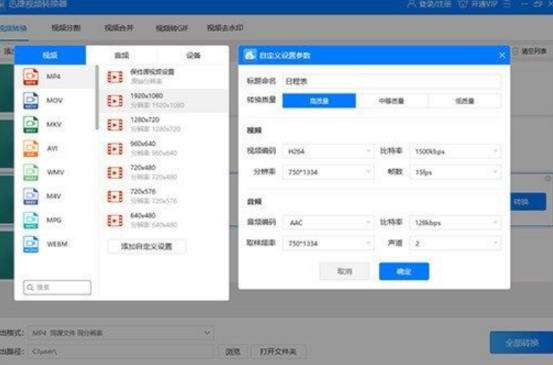
Task: Open audio sample rate dropdown
Action: (x=328, y=243)
